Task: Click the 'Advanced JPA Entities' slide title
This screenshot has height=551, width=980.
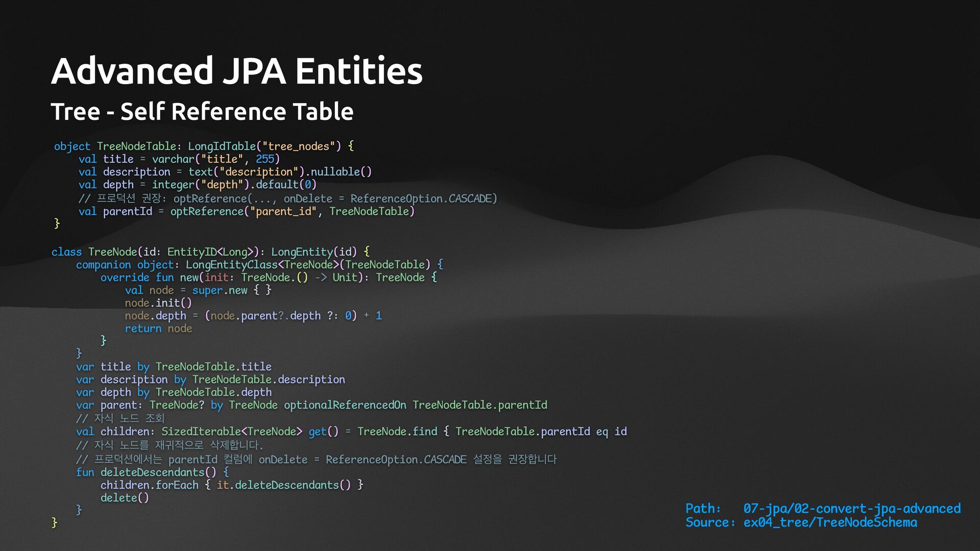Action: click(x=236, y=71)
